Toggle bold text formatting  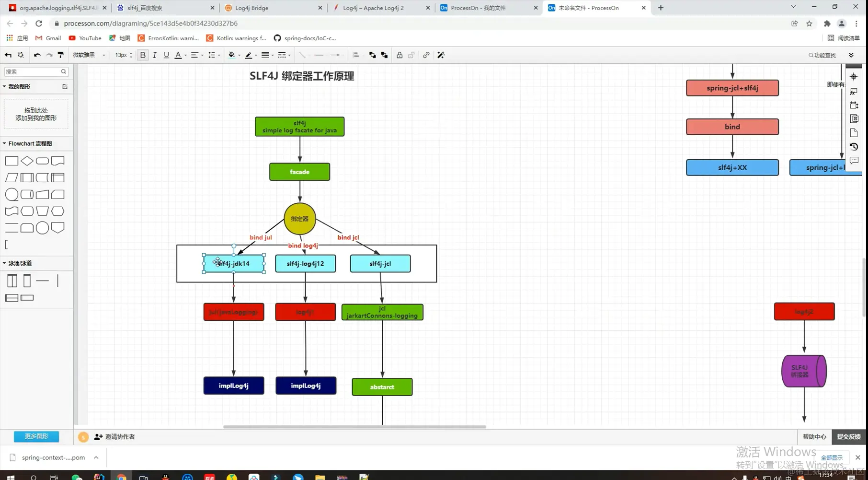pyautogui.click(x=143, y=55)
